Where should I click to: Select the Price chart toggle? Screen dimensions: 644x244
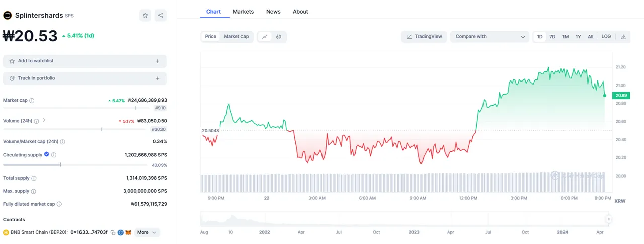coord(211,37)
